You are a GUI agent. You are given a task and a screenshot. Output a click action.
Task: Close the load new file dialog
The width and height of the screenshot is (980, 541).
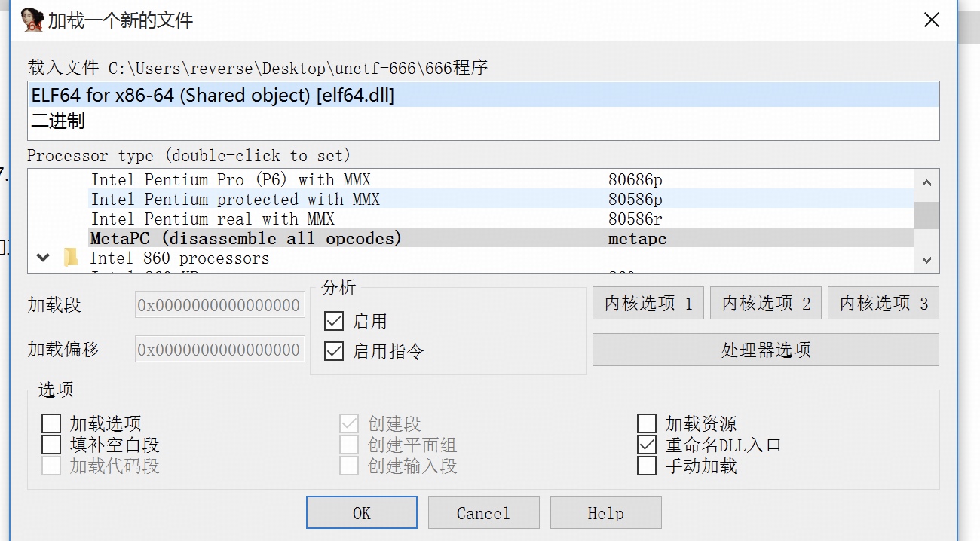point(932,20)
